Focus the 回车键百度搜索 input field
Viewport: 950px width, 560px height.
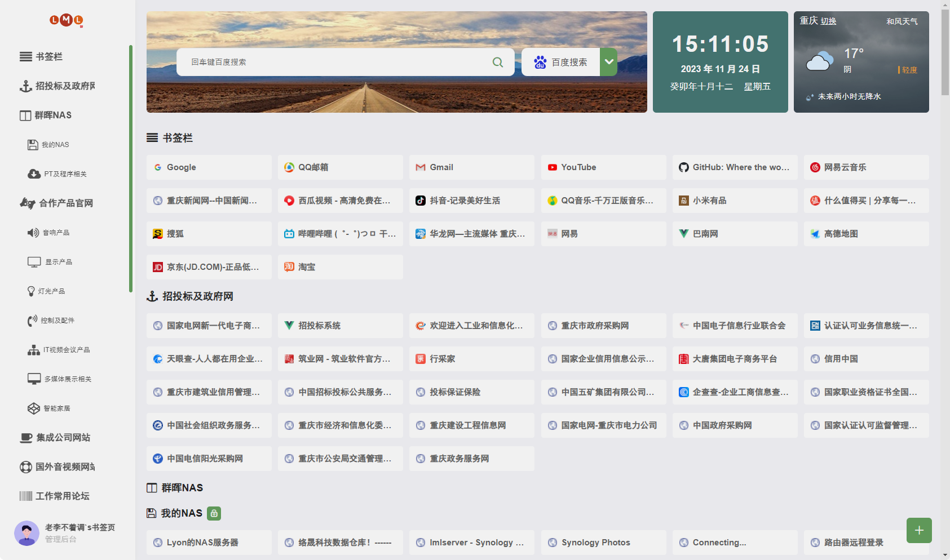point(338,62)
